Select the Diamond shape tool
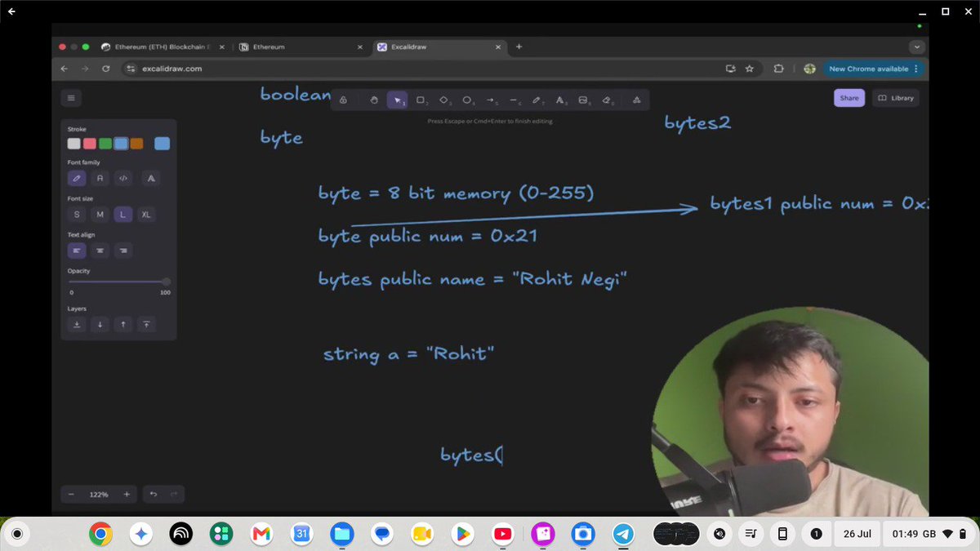 [444, 100]
